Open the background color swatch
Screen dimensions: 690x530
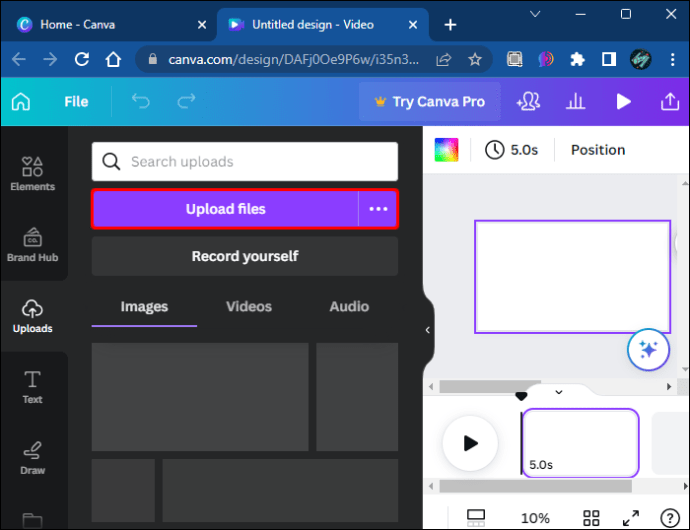(446, 150)
